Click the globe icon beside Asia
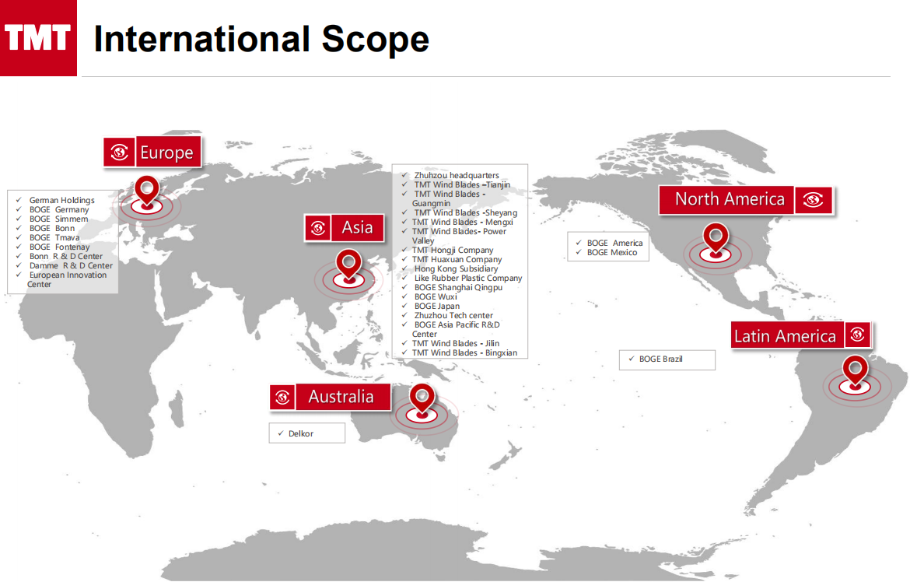Screen dimensions: 924x582 coord(317,228)
